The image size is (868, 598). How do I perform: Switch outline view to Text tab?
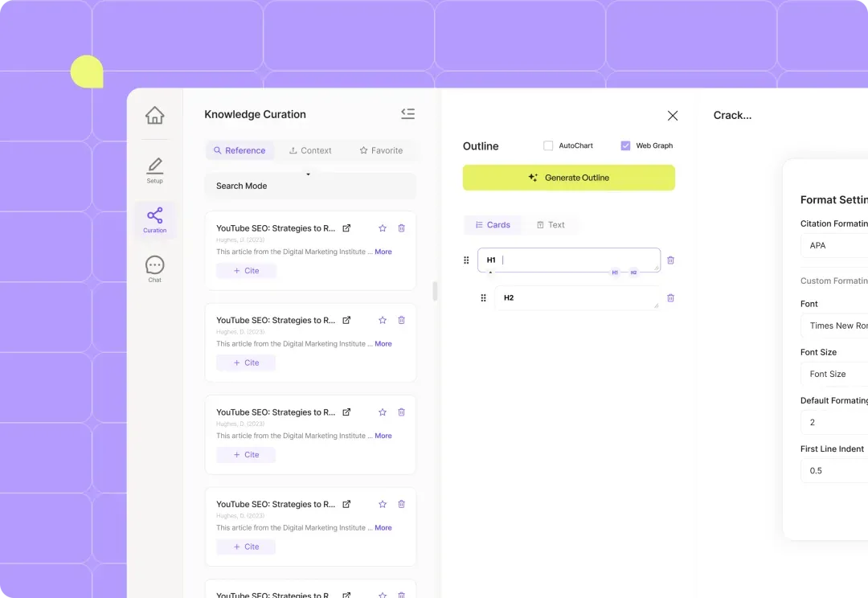pyautogui.click(x=551, y=225)
